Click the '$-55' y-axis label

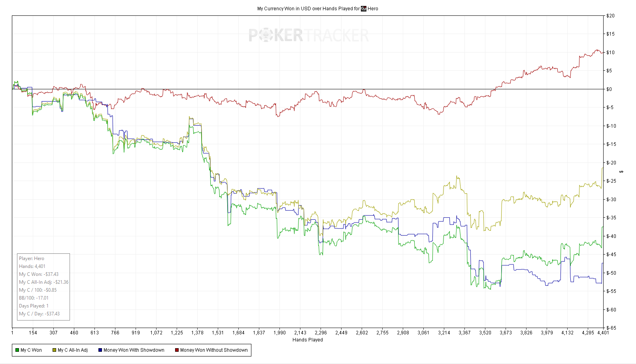611,291
